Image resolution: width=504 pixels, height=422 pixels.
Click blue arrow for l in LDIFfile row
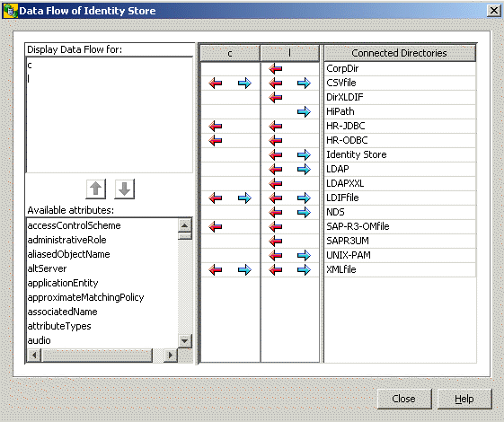tap(304, 198)
